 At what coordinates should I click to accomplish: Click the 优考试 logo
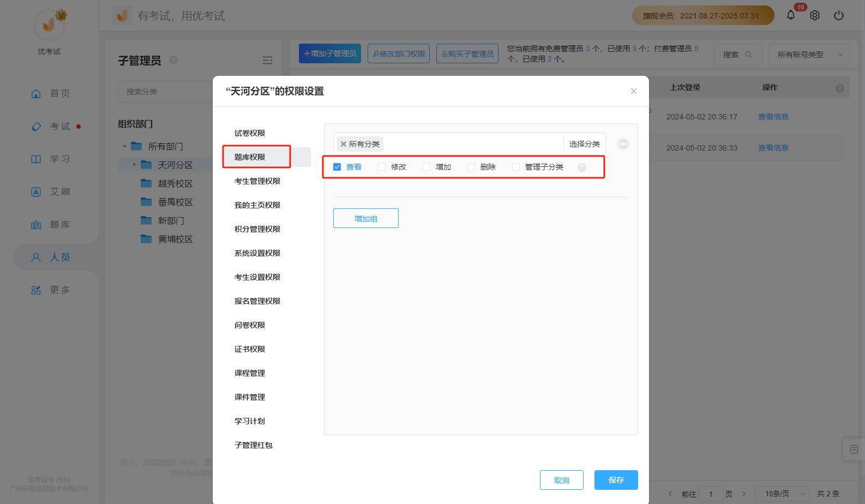(x=49, y=25)
